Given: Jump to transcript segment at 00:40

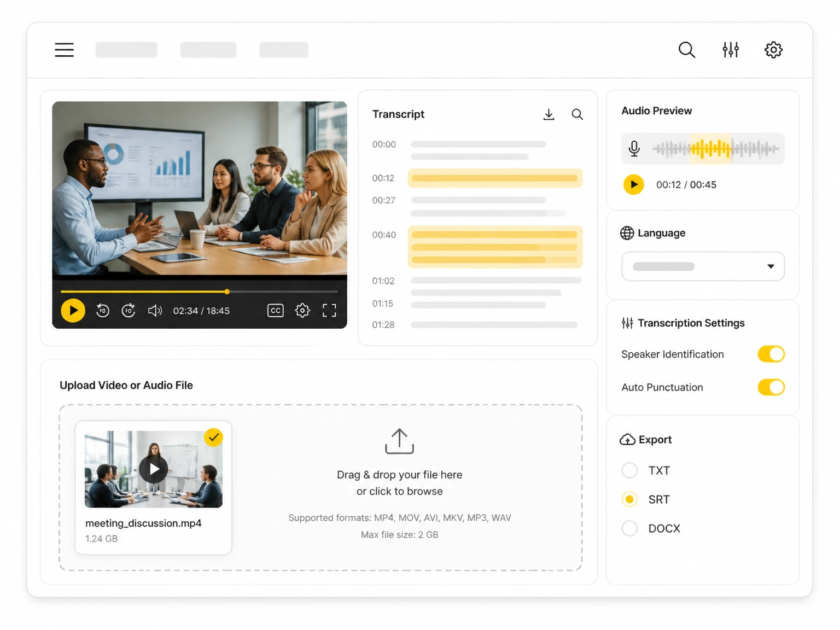Looking at the screenshot, I should [x=495, y=247].
